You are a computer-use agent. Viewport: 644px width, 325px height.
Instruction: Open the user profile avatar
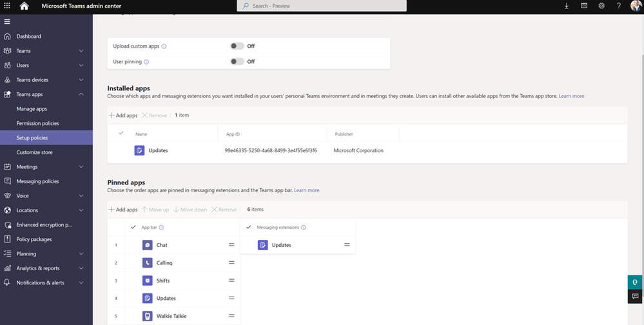tap(636, 6)
